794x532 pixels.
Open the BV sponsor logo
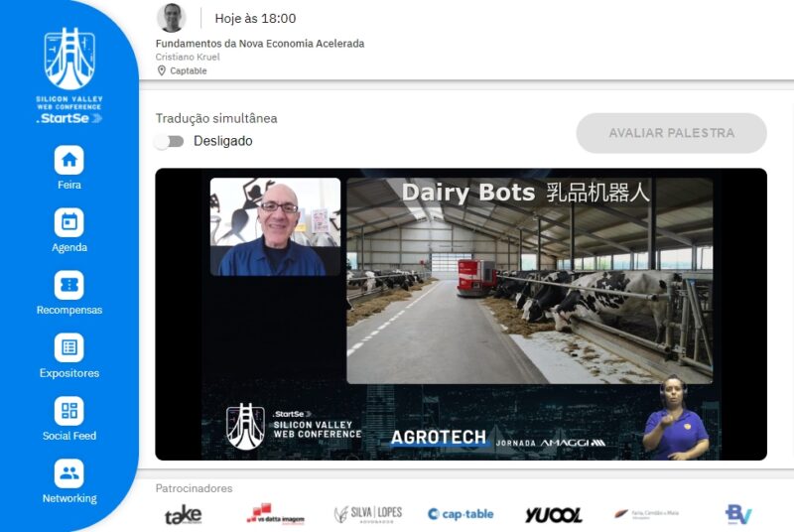pyautogui.click(x=738, y=514)
